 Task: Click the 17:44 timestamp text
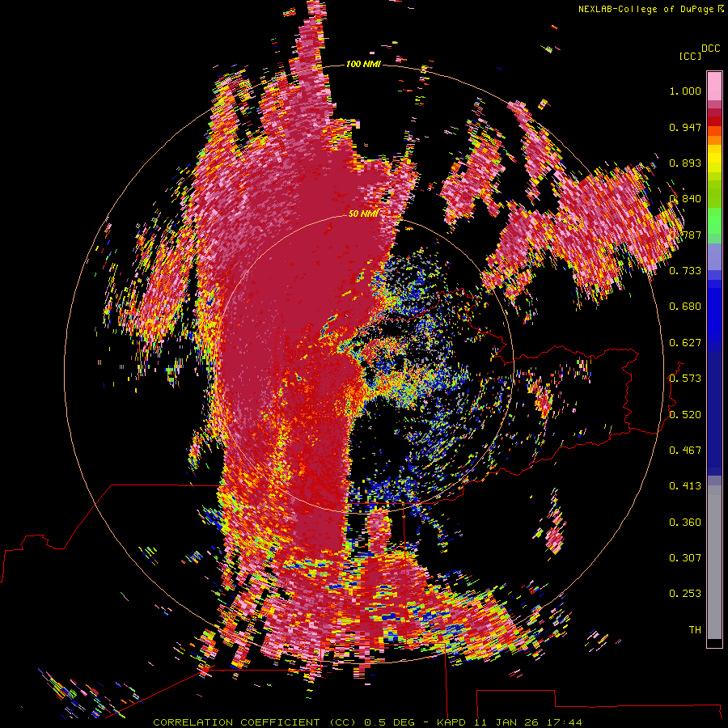(x=565, y=722)
